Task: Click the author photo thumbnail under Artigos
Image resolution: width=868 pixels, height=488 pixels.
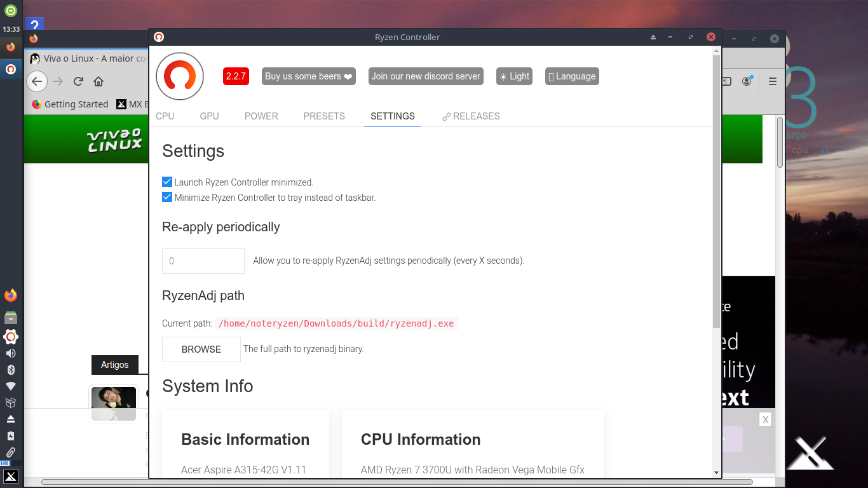Action: coord(114,403)
